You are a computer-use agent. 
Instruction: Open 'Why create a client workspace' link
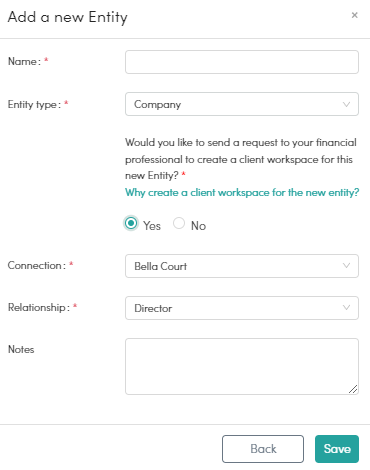pyautogui.click(x=242, y=192)
